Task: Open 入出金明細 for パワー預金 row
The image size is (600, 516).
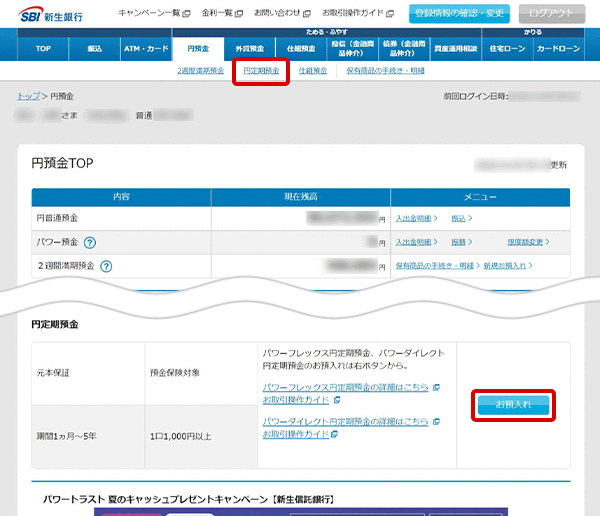Action: coord(414,242)
